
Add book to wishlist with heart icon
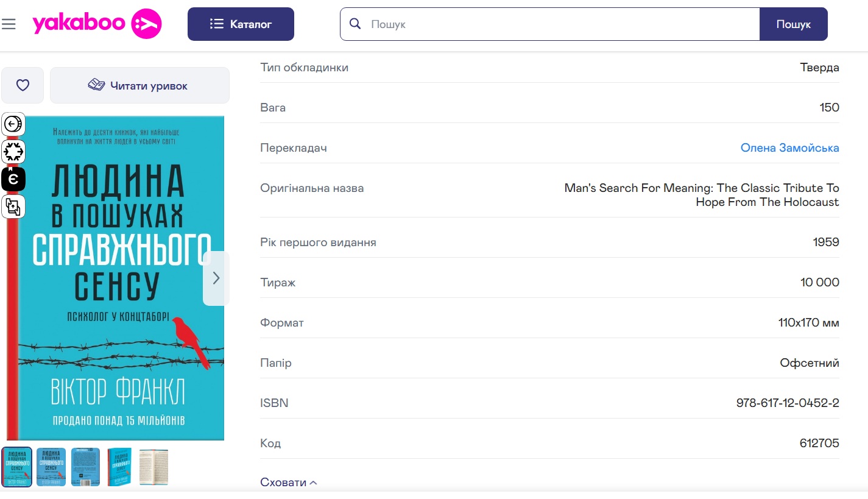[23, 85]
